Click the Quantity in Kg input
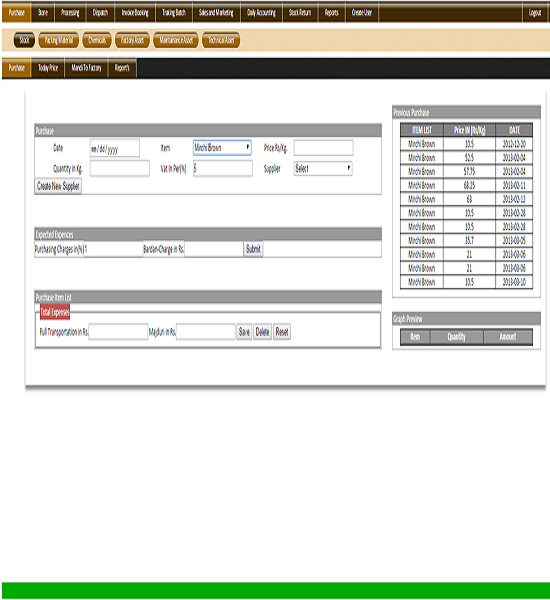550x600 pixels. (120, 168)
